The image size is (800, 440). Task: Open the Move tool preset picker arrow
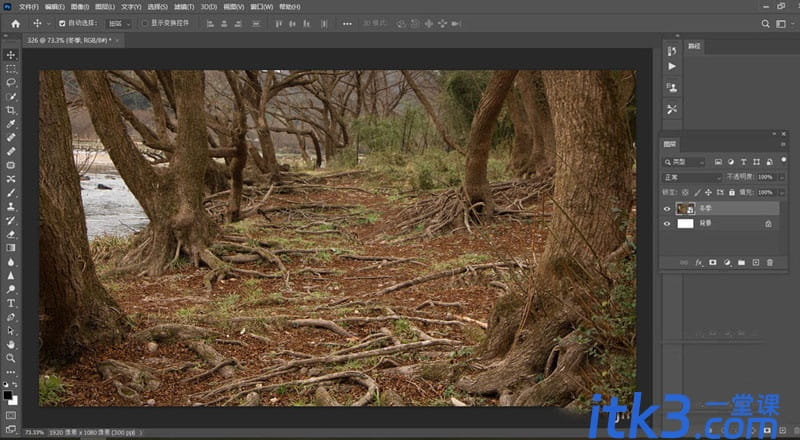[x=49, y=23]
